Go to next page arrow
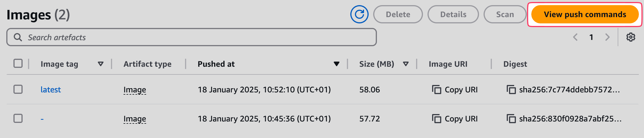Screen dimensions: 644x138 tap(607, 37)
